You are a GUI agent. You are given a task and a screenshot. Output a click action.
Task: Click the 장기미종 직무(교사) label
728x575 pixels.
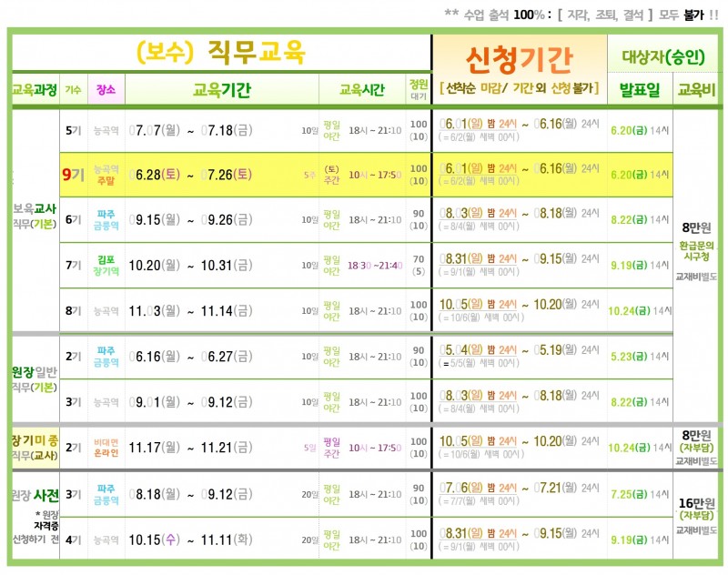click(35, 448)
